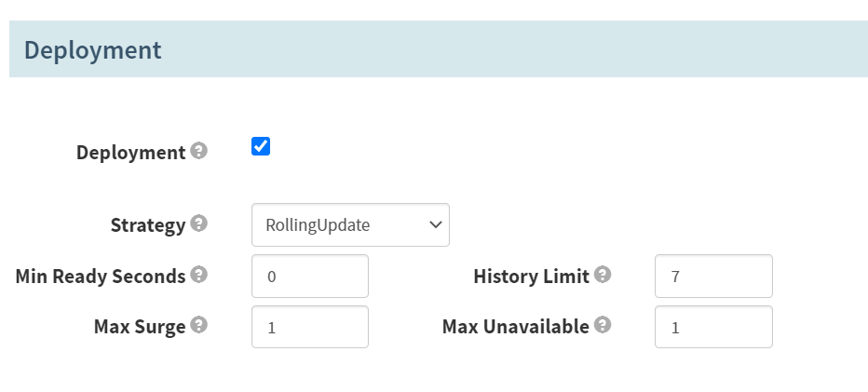Click the History Limit label text
The width and height of the screenshot is (868, 392).
coord(532,277)
